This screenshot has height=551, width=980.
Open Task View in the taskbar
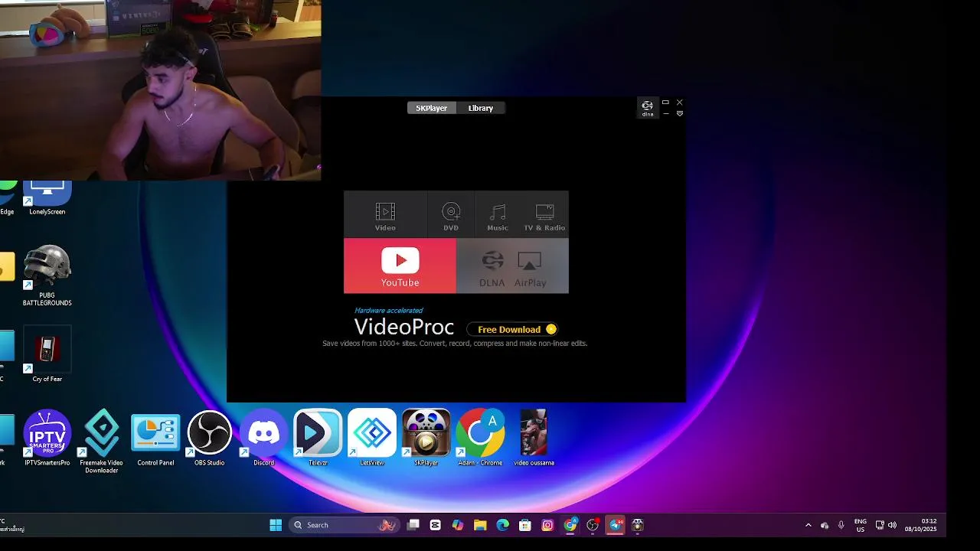click(413, 525)
